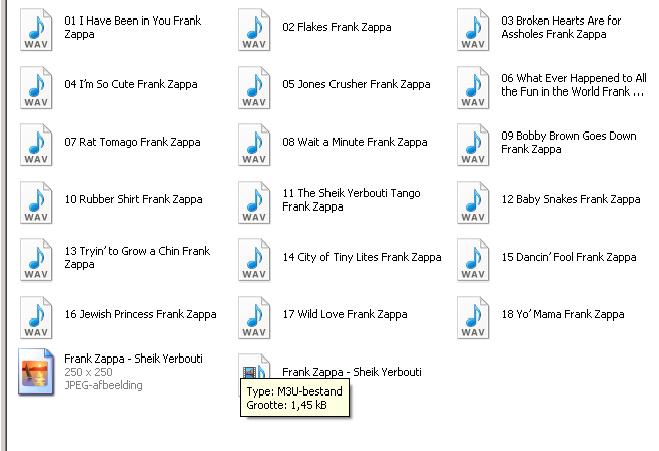Select name '03 Broken Hearts Are for Assholes'
This screenshot has width=659, height=451.
click(561, 27)
